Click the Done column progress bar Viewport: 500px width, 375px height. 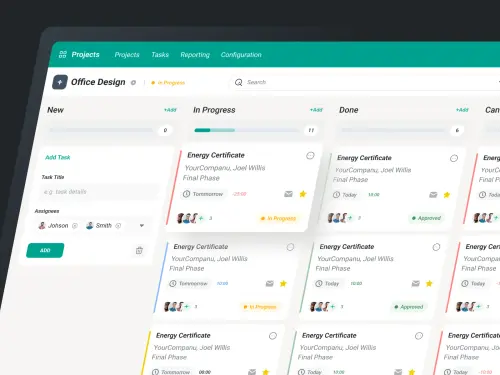[393, 130]
